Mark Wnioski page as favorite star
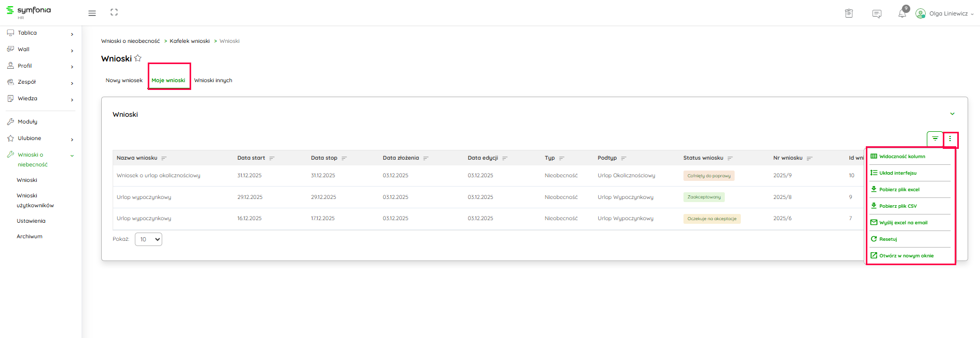The image size is (980, 338). click(138, 58)
